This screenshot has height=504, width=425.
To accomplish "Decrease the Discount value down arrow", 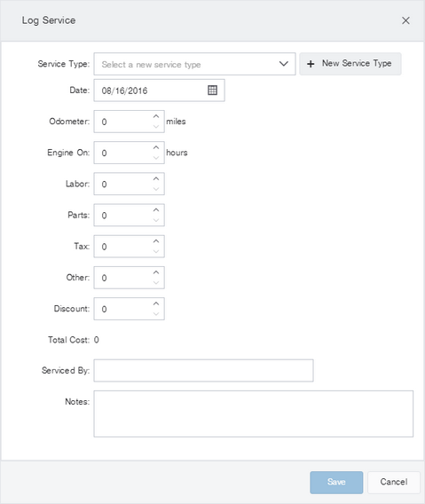I will (156, 314).
